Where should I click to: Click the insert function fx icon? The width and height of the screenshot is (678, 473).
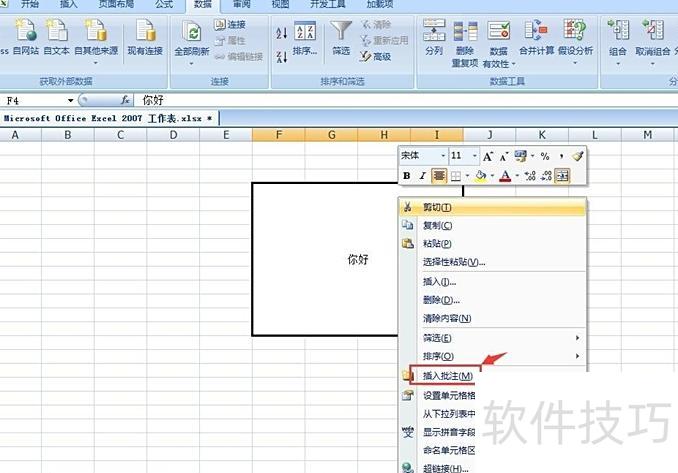pyautogui.click(x=125, y=100)
